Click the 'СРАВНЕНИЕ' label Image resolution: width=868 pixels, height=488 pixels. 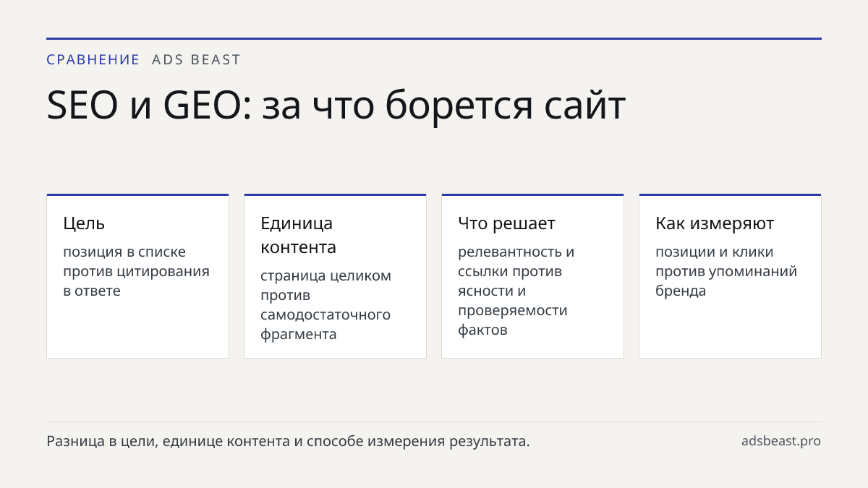click(x=93, y=60)
